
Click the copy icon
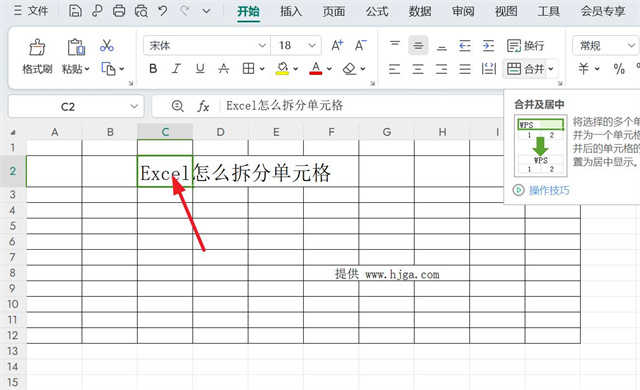point(108,69)
